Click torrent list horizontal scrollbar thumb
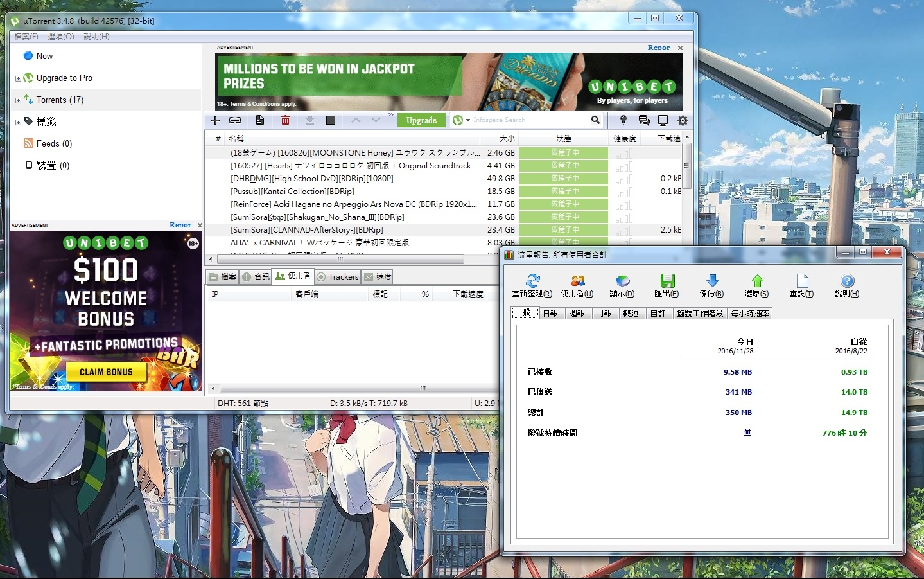This screenshot has height=579, width=924. click(x=340, y=260)
